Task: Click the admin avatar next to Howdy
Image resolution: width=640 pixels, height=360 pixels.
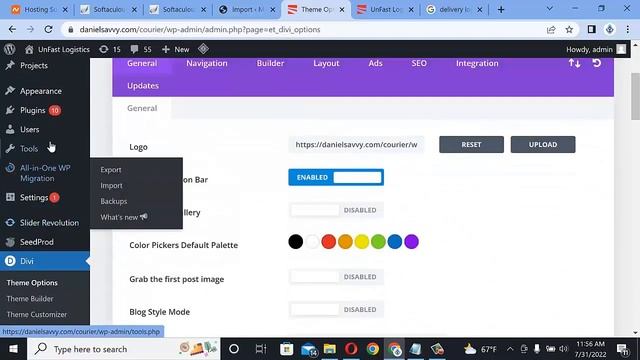Action: (621, 49)
